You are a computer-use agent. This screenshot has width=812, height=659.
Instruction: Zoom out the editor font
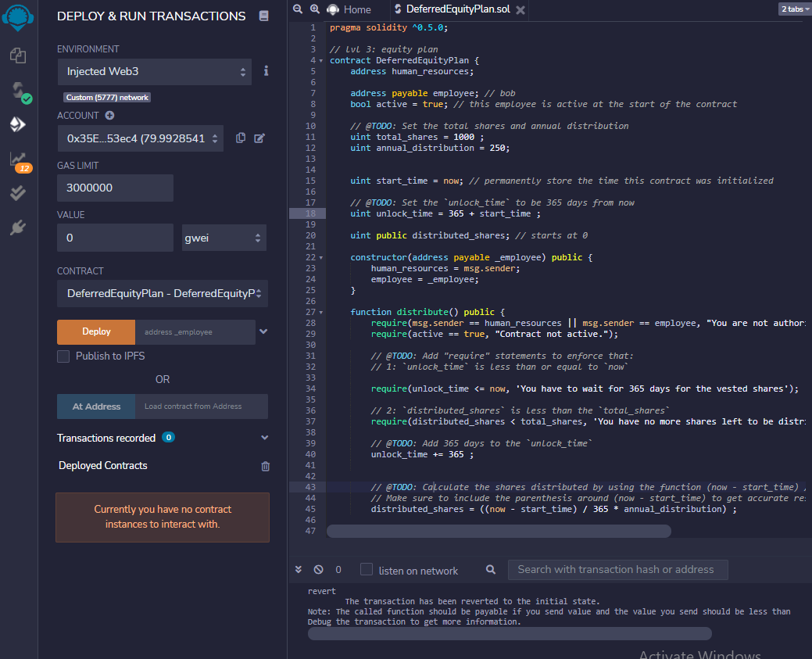(298, 9)
